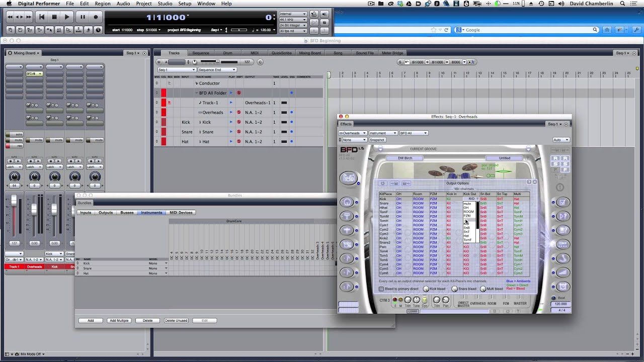Open the 44.1 kHz sample rate dropdown

[293, 20]
